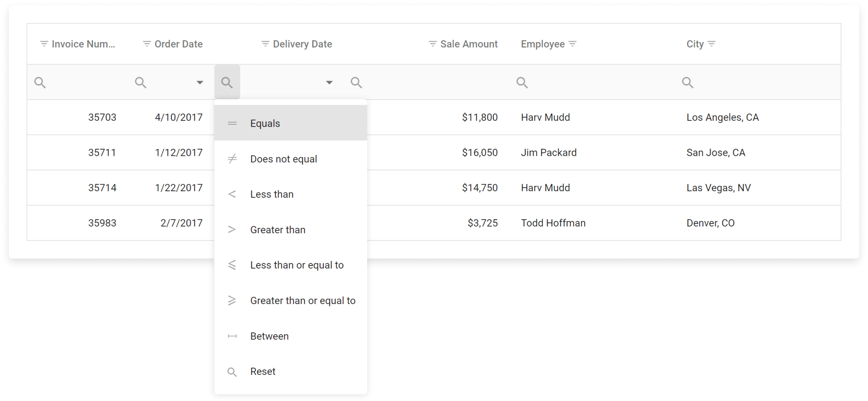The image size is (868, 401).
Task: Click the search icon in Employee filter cell
Action: [x=522, y=82]
